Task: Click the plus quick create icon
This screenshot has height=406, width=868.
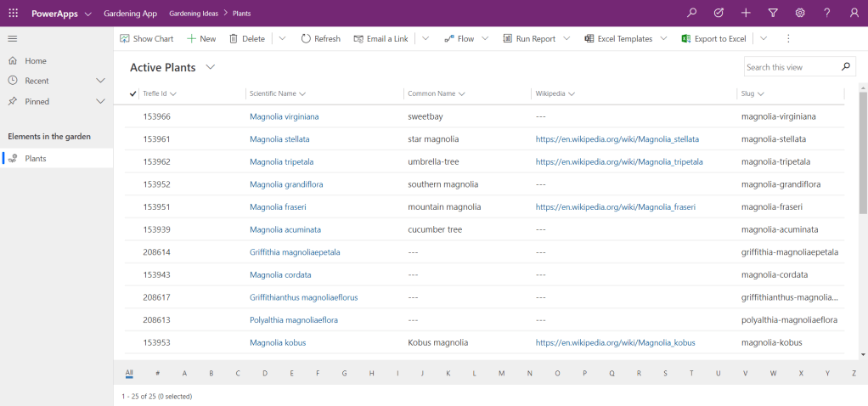Action: coord(746,13)
